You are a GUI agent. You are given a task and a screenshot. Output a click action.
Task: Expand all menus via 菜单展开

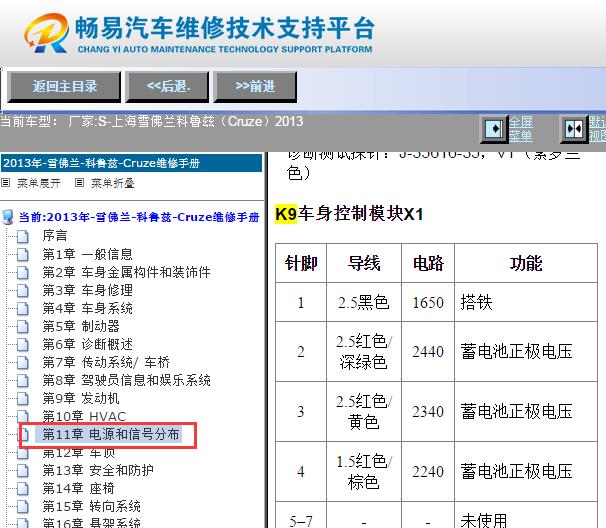click(39, 183)
